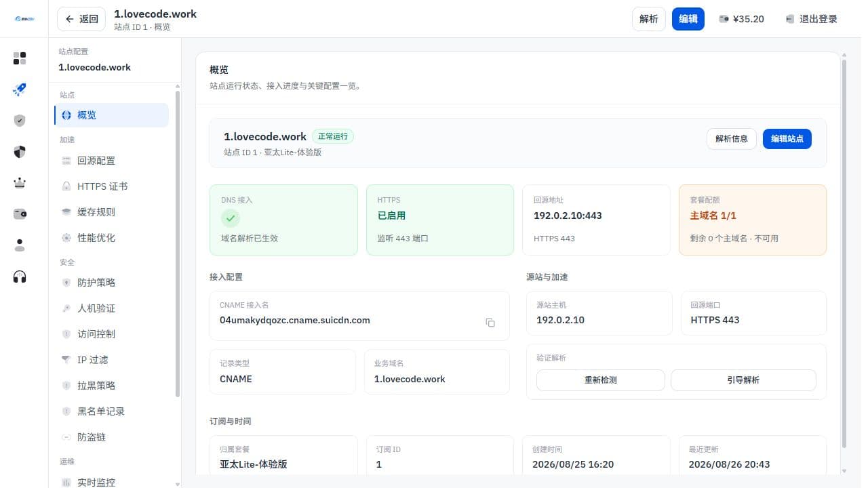Open HTTPS 证书 menu item

111,186
